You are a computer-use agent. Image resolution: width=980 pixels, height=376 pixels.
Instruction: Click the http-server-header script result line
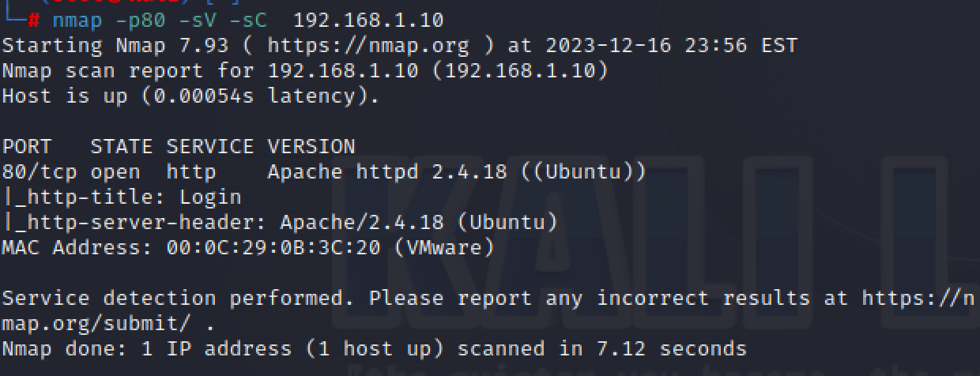[x=280, y=222]
